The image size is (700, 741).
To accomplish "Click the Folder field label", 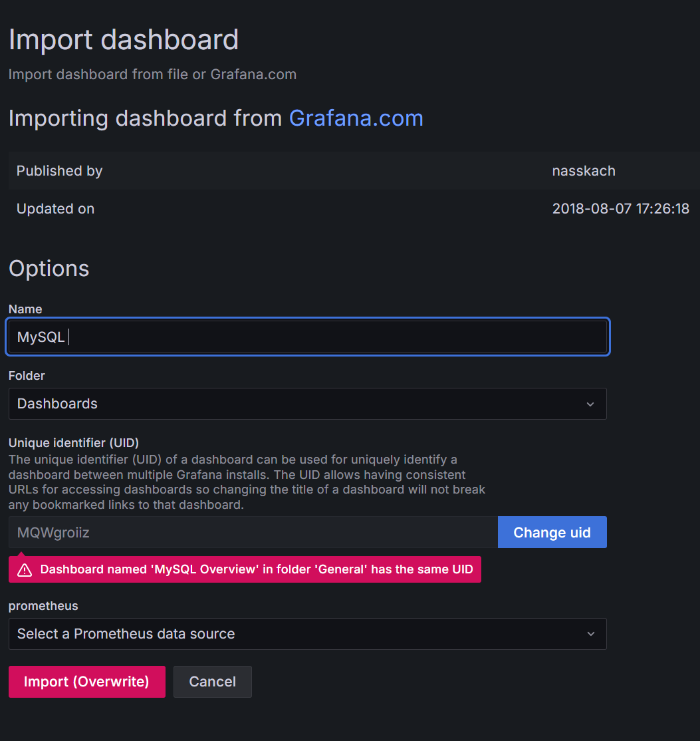I will [x=27, y=376].
